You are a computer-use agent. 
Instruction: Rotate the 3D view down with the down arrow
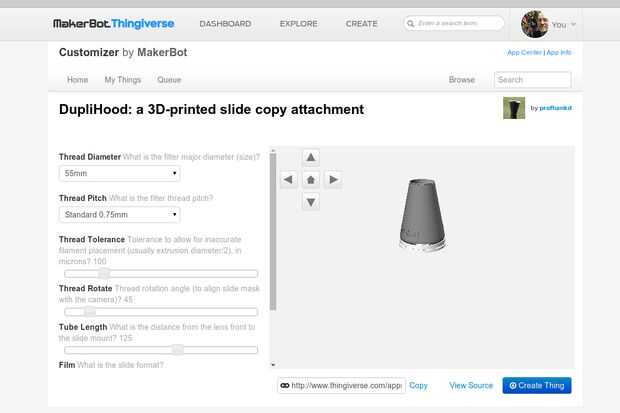311,202
